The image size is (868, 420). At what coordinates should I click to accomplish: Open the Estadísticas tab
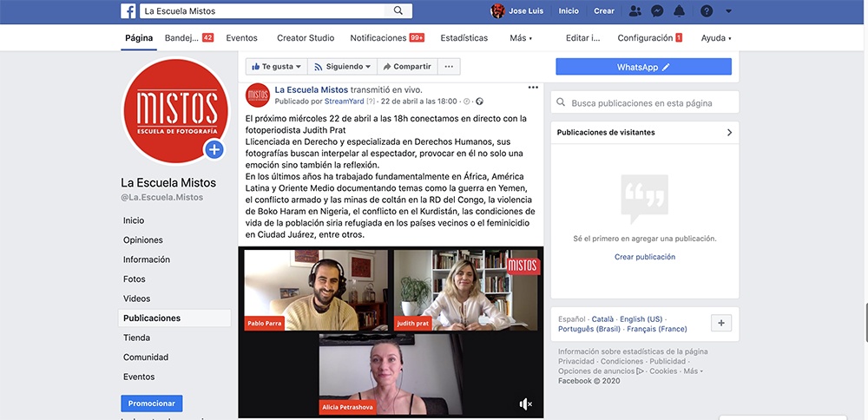coord(464,38)
